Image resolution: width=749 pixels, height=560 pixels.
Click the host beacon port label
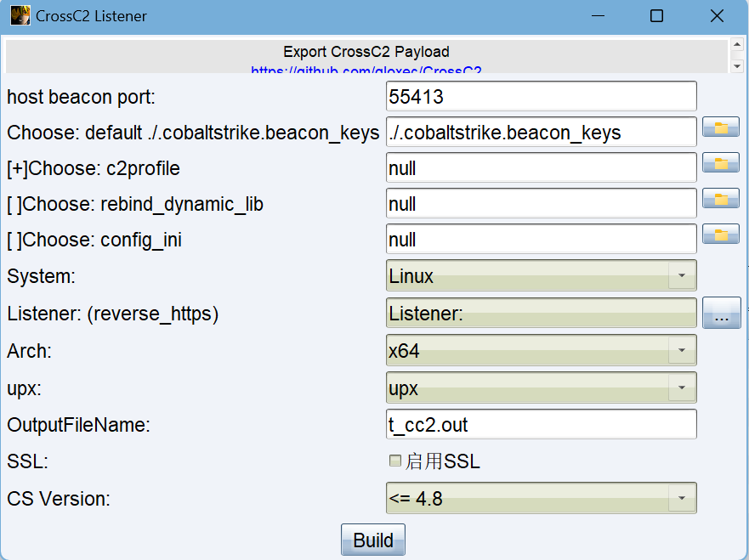pyautogui.click(x=82, y=97)
